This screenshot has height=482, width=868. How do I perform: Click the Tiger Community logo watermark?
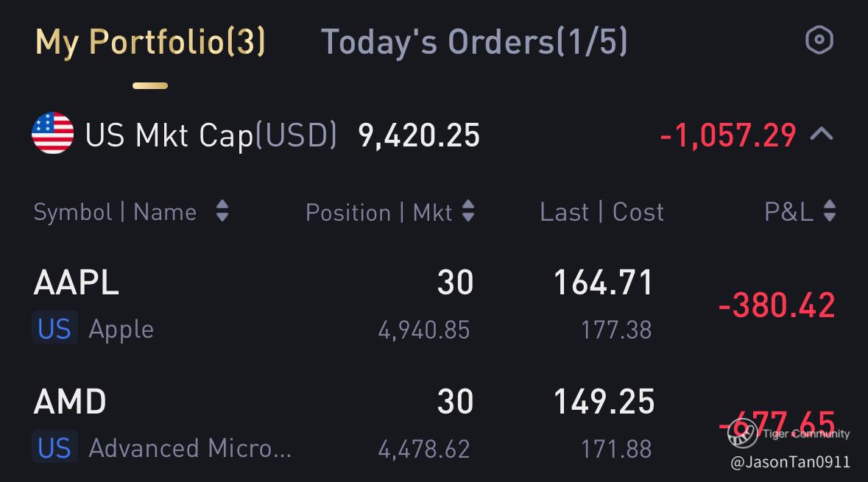(x=742, y=433)
